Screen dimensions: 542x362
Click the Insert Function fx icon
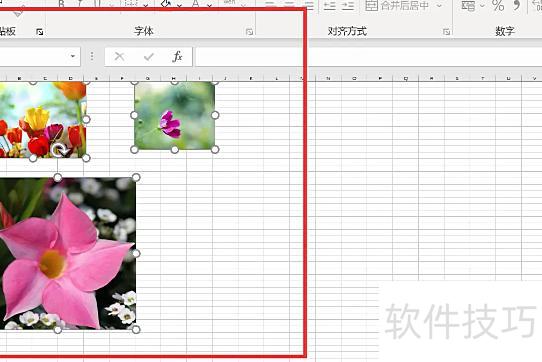pyautogui.click(x=177, y=56)
